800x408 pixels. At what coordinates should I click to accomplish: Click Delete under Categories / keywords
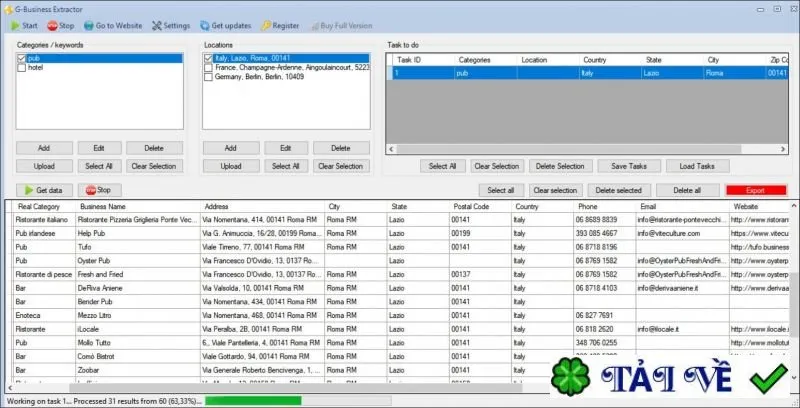pos(154,148)
